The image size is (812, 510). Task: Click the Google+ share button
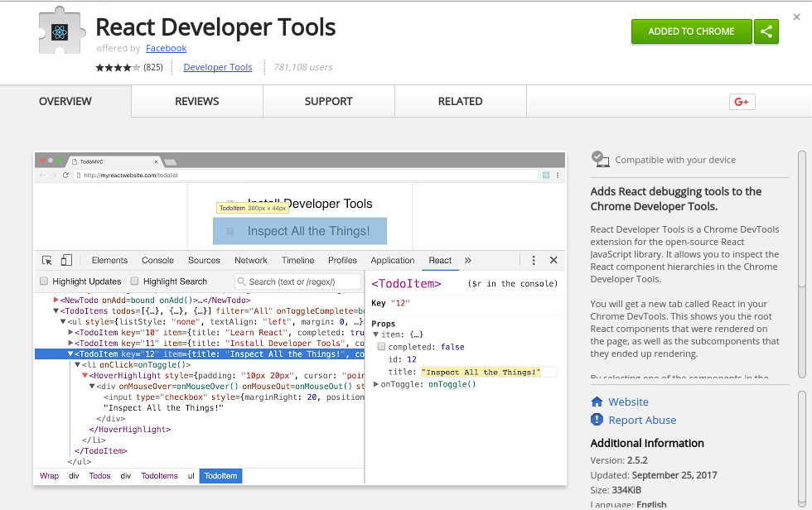(742, 102)
